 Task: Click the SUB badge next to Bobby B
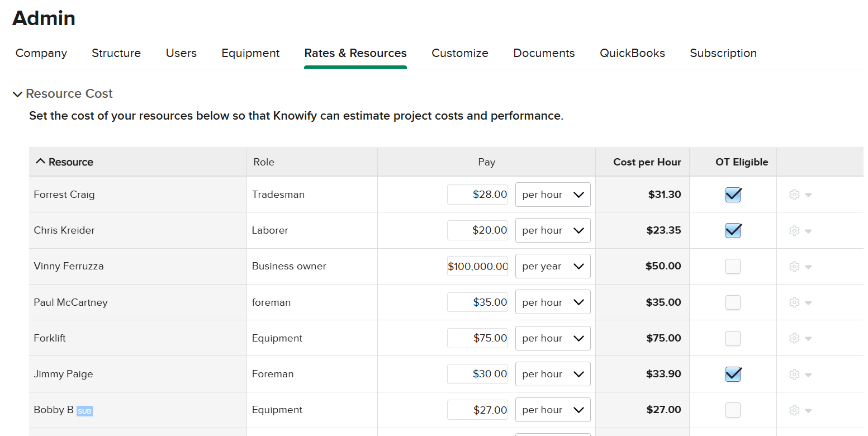tap(84, 411)
